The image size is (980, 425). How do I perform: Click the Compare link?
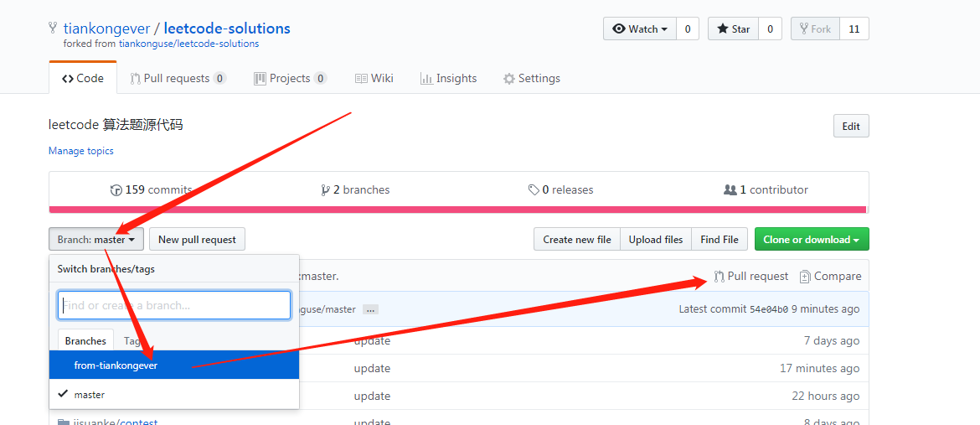click(831, 276)
